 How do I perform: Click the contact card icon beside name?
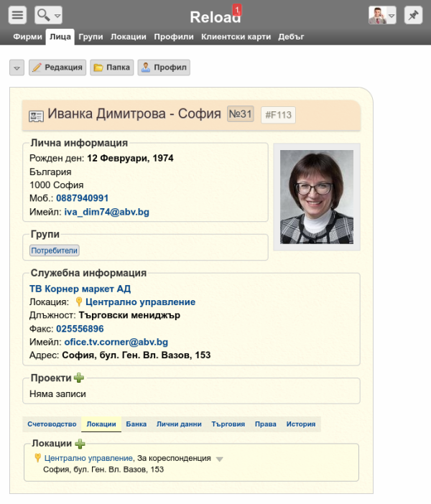[x=36, y=116]
